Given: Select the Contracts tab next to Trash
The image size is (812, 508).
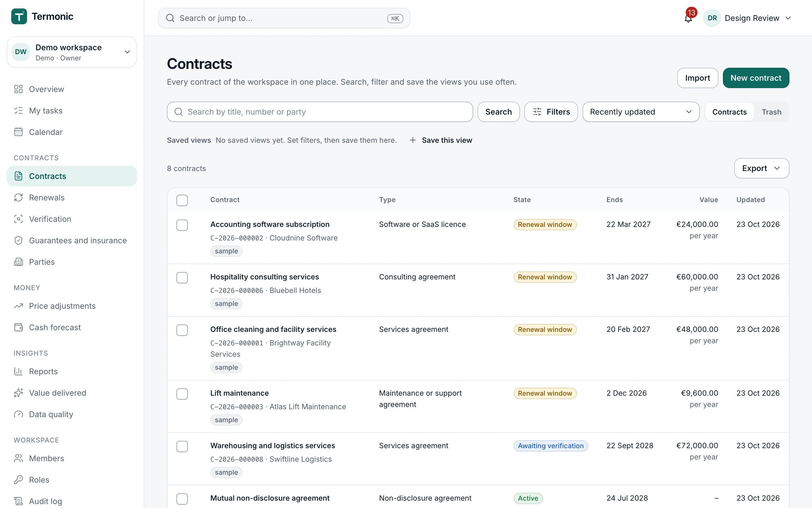Looking at the screenshot, I should click(729, 112).
